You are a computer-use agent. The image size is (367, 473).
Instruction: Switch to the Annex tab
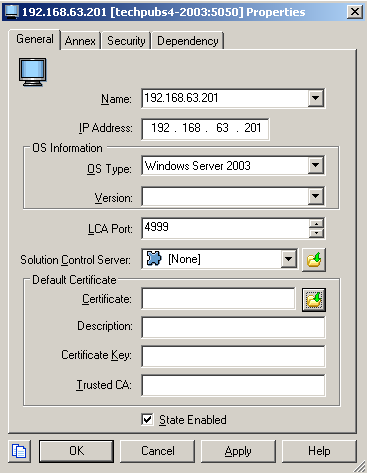(x=80, y=41)
